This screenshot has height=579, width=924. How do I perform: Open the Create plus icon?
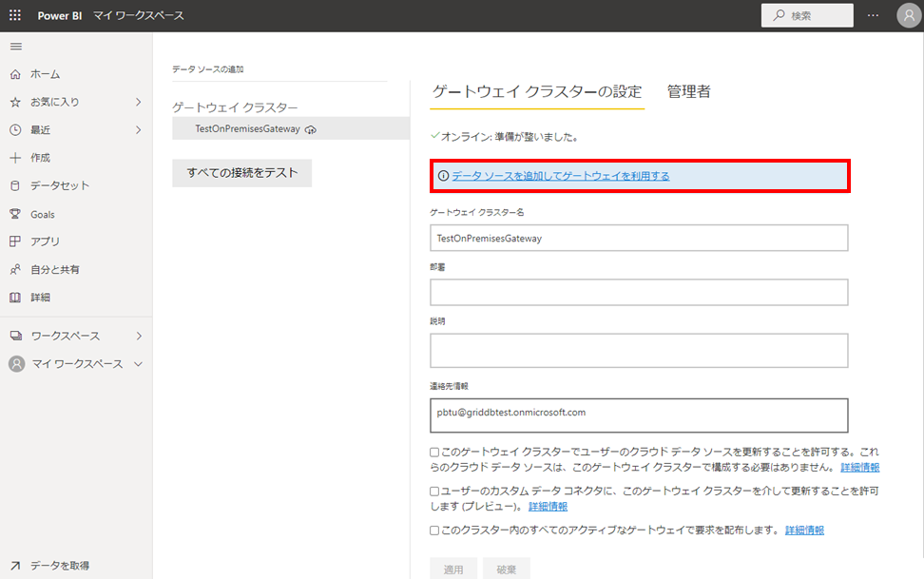[15, 158]
